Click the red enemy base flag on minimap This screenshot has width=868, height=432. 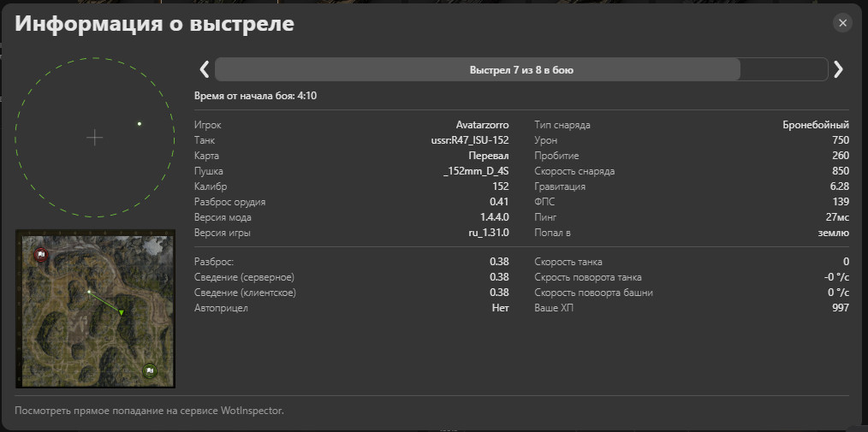39,255
